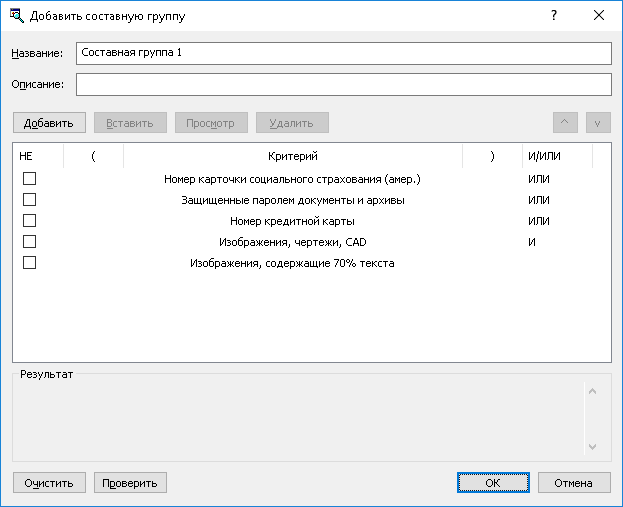Click the help question mark button
This screenshot has height=507, width=623.
tap(553, 16)
